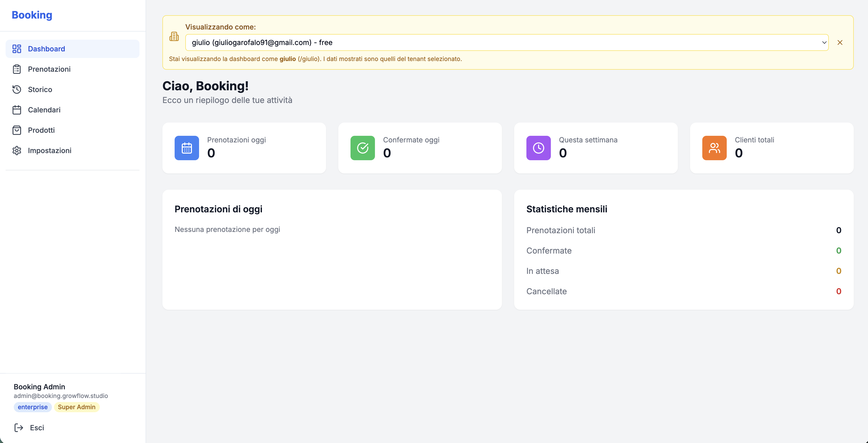
Task: Navigate to the Prenotazioni menu entry
Action: pyautogui.click(x=49, y=69)
